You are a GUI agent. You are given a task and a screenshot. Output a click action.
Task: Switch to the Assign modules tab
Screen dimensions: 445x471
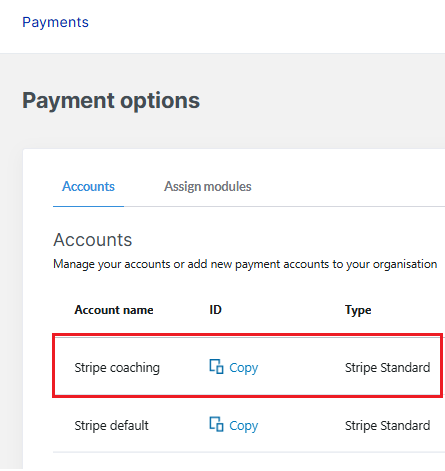click(208, 186)
